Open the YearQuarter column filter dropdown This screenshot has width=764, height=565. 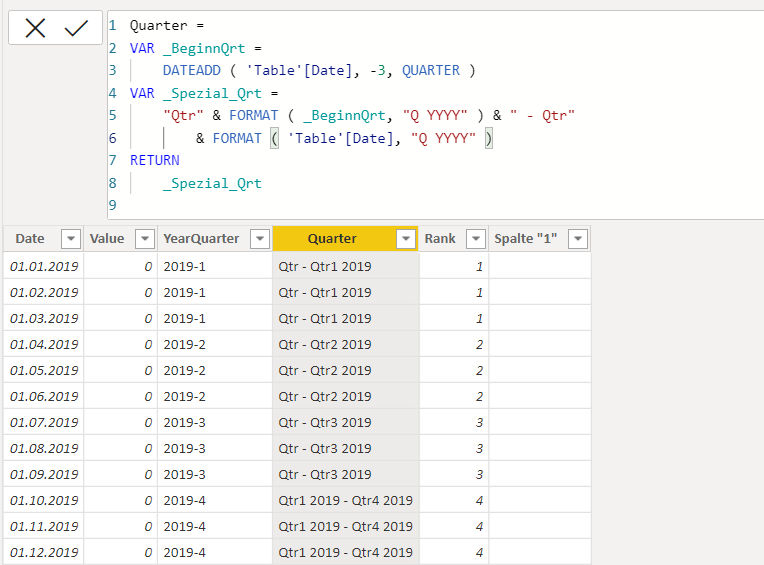[x=260, y=239]
